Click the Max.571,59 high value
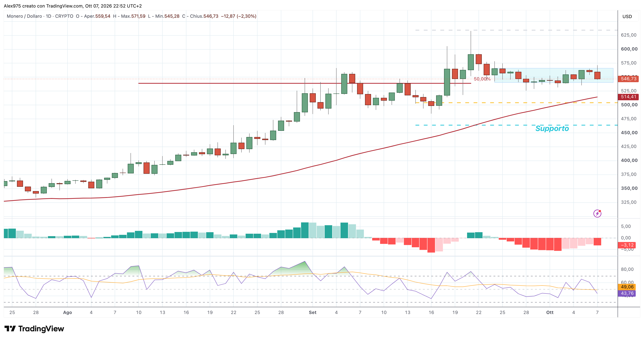This screenshot has width=644, height=340. 133,16
